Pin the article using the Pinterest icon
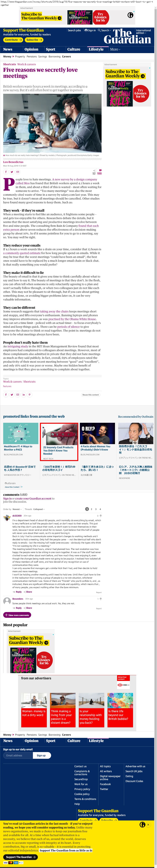 click(30, 395)
